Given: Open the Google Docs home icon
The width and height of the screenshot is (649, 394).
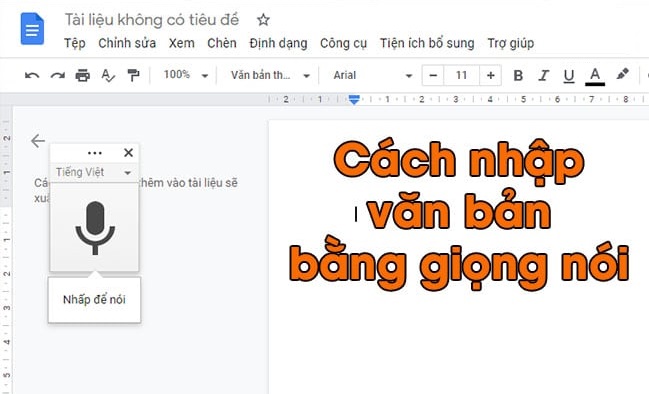Looking at the screenshot, I should (32, 29).
